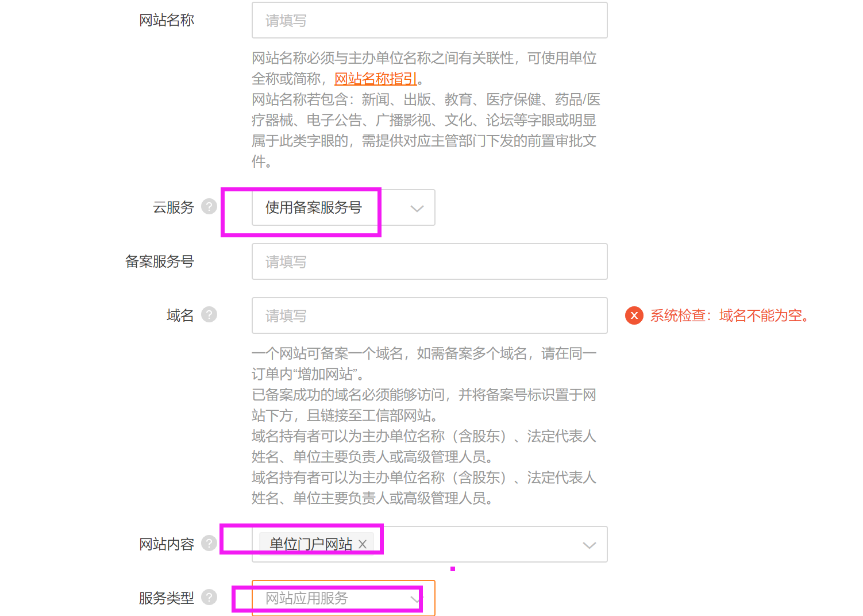Remove the 单位门户网站 tag via its X
Screen dimensions: 863x616
point(363,544)
